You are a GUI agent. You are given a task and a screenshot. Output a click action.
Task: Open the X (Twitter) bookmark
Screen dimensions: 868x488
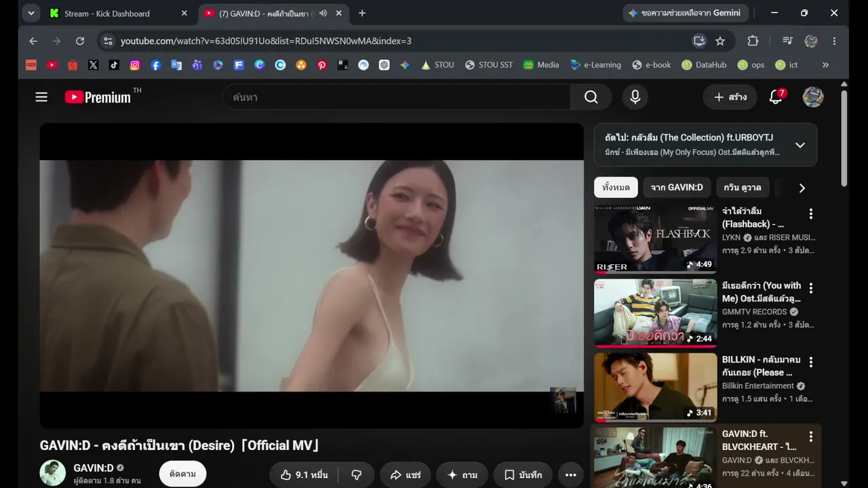tap(94, 65)
